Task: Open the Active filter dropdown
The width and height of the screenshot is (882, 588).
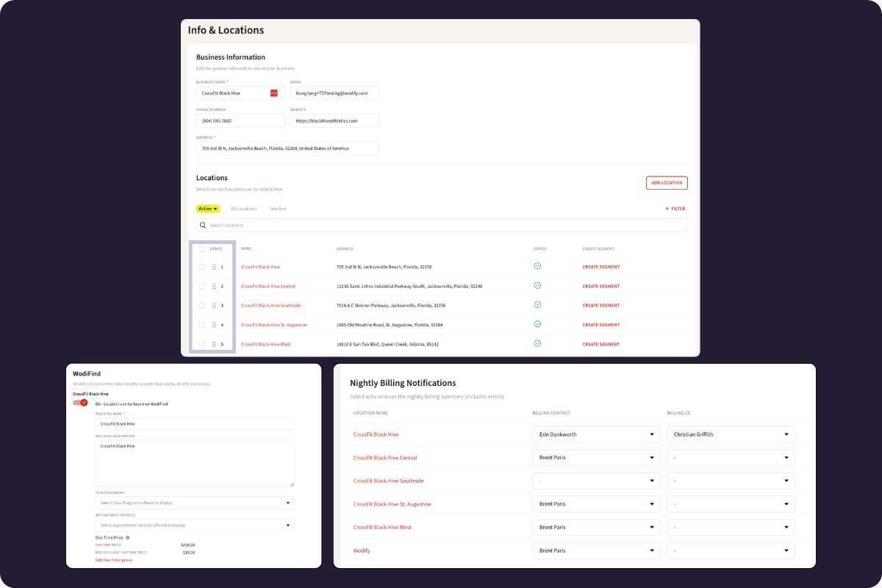Action: (208, 209)
